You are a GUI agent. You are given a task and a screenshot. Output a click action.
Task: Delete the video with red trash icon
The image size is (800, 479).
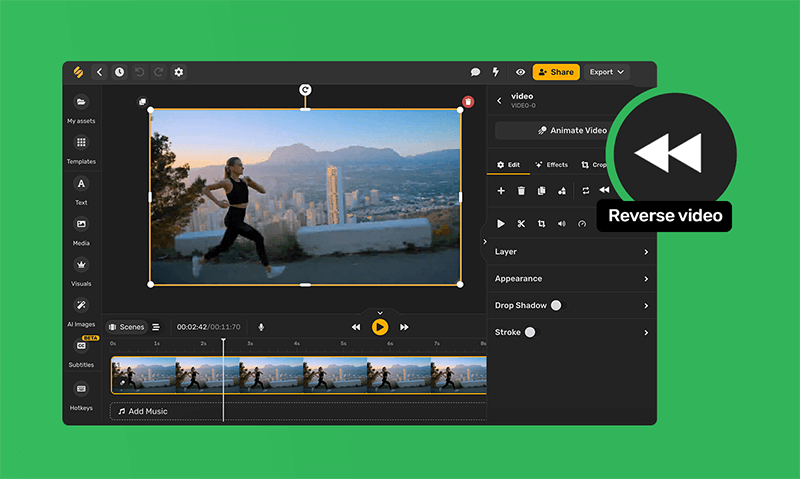click(468, 102)
